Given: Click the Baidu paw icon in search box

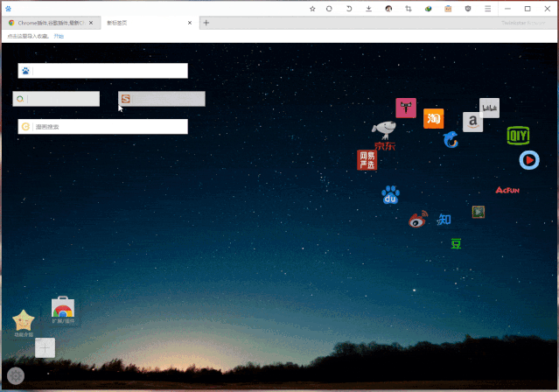Looking at the screenshot, I should point(25,71).
